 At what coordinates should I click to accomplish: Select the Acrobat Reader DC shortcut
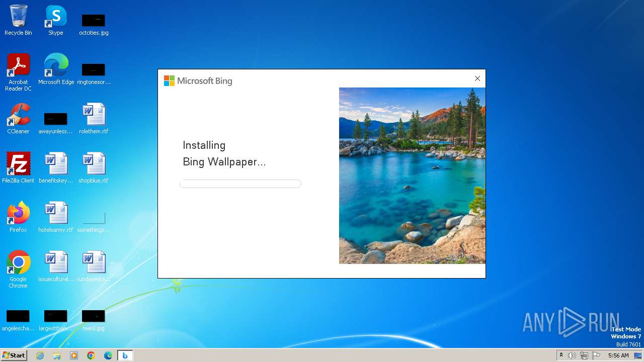click(18, 73)
